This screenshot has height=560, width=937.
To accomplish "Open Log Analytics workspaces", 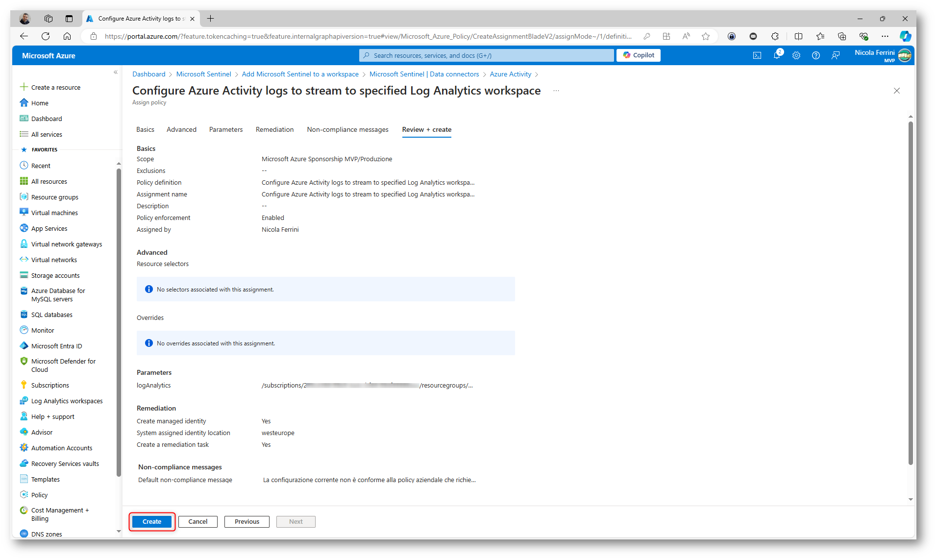I will [61, 401].
